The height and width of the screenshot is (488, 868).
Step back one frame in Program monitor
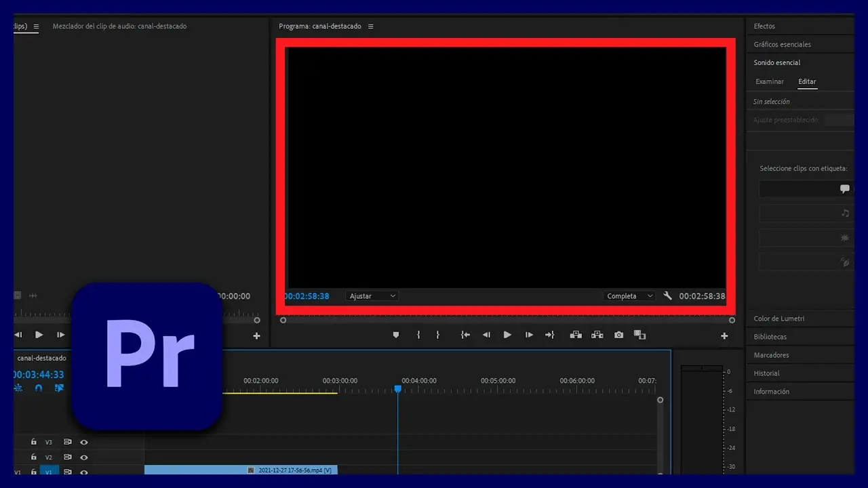(x=486, y=335)
